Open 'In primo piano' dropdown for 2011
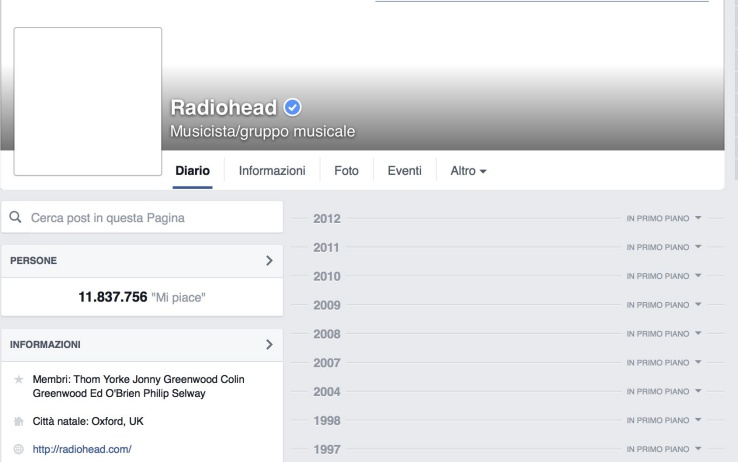 664,247
